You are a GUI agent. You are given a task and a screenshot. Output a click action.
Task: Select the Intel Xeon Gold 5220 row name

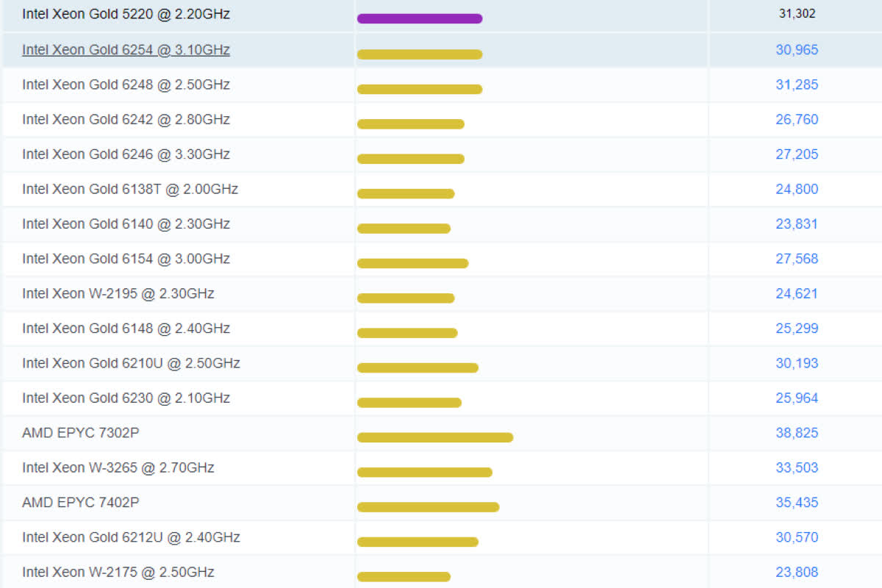[x=126, y=14]
